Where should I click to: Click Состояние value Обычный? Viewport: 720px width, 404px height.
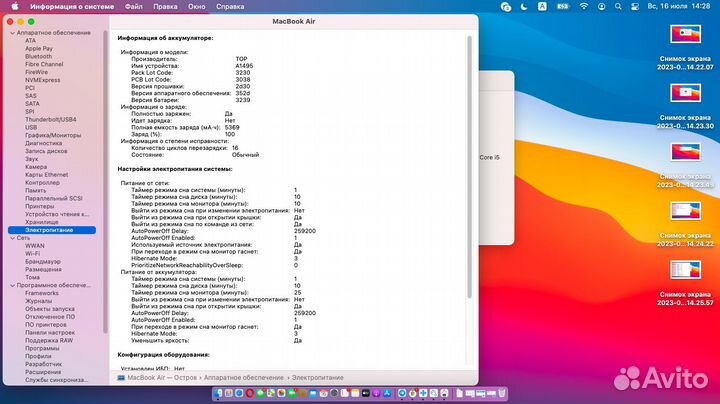(245, 155)
